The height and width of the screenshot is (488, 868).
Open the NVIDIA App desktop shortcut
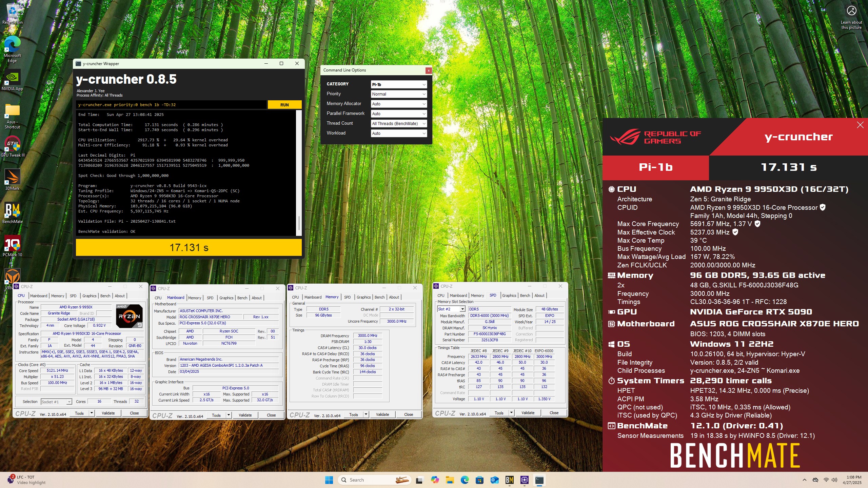[x=12, y=80]
